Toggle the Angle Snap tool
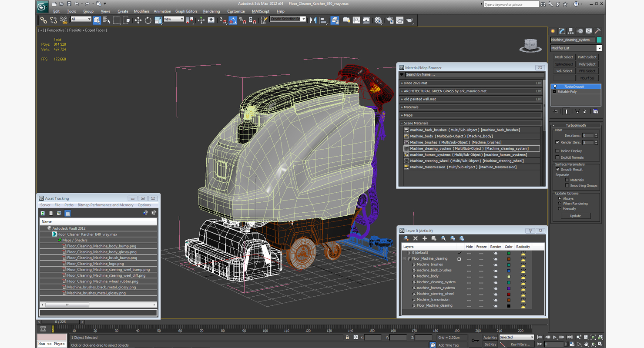The height and width of the screenshot is (348, 644). pyautogui.click(x=233, y=20)
